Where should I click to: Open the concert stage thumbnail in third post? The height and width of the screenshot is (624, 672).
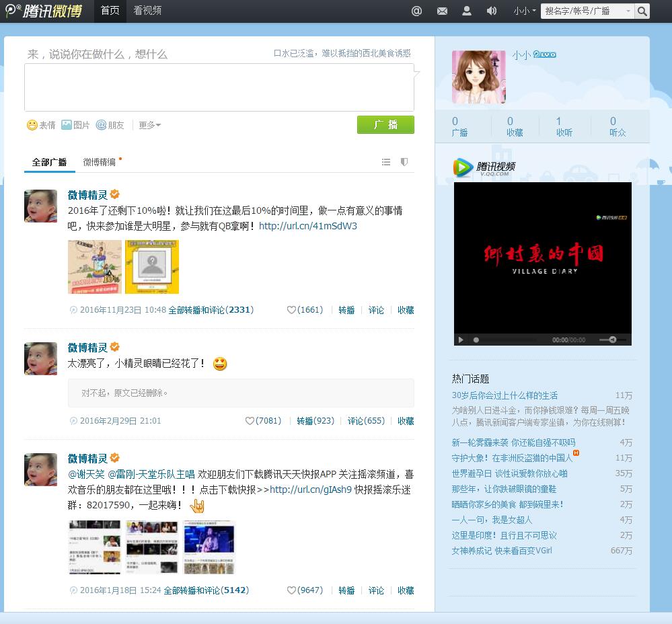coord(209,547)
